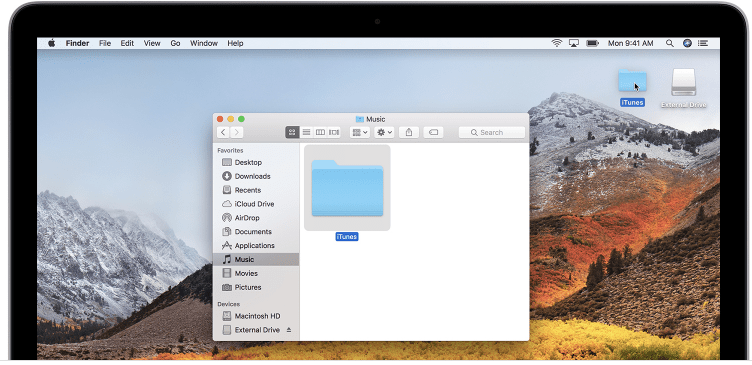
Task: Click the Share toolbar button
Action: pyautogui.click(x=409, y=132)
